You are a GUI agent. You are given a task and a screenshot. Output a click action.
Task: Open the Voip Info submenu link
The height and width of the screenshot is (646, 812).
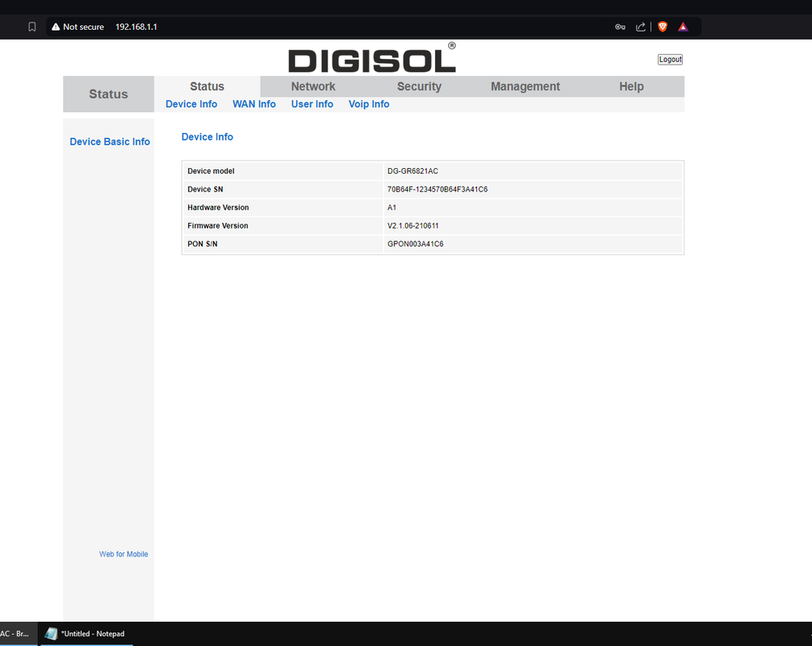(369, 104)
